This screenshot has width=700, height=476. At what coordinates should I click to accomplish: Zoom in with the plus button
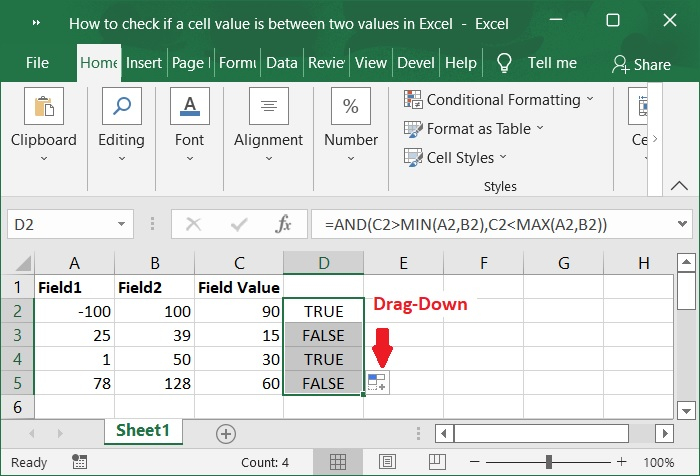tap(621, 462)
